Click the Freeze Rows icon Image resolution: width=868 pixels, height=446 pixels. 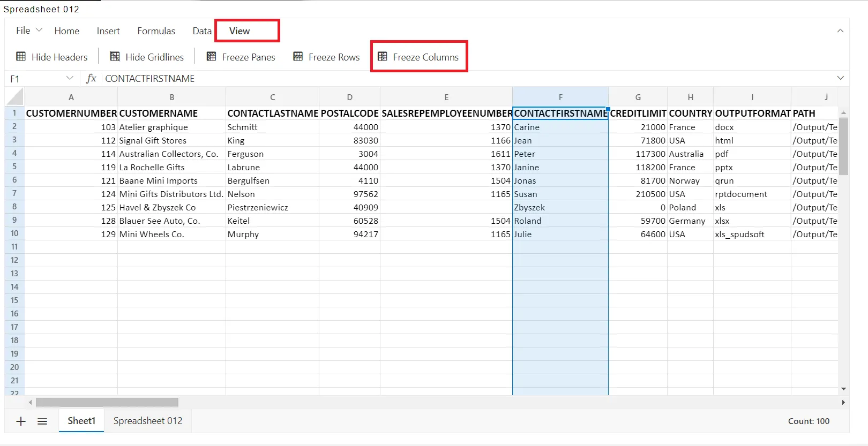point(298,57)
